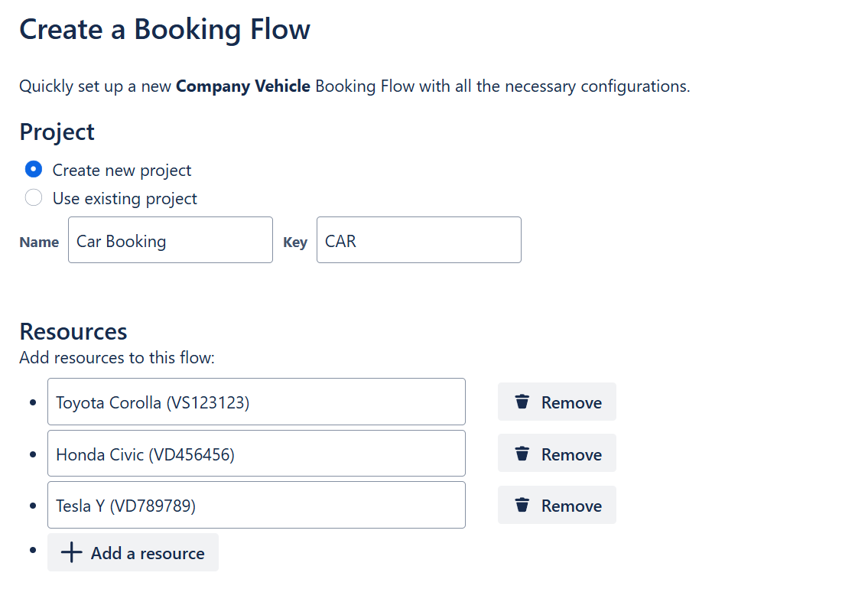This screenshot has width=868, height=589.
Task: Focus the Tesla Y (VD789789) resource field
Action: pos(256,506)
